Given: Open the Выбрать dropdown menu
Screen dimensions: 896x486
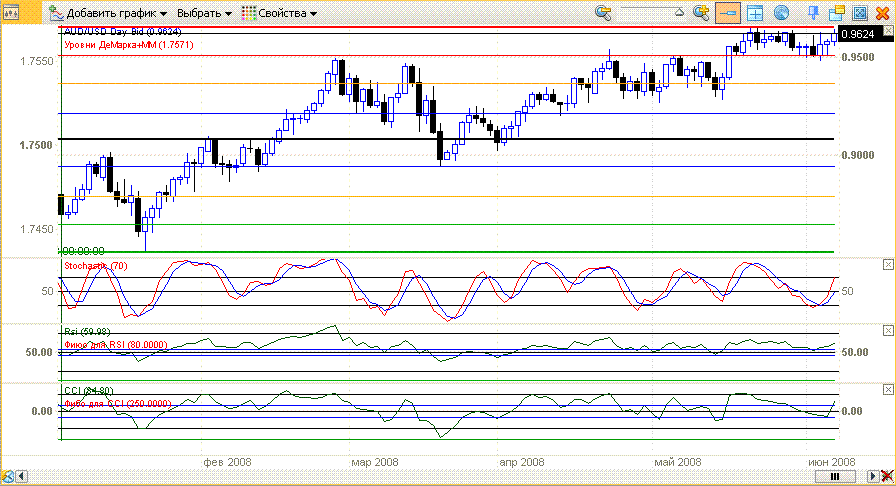Looking at the screenshot, I should (x=204, y=13).
